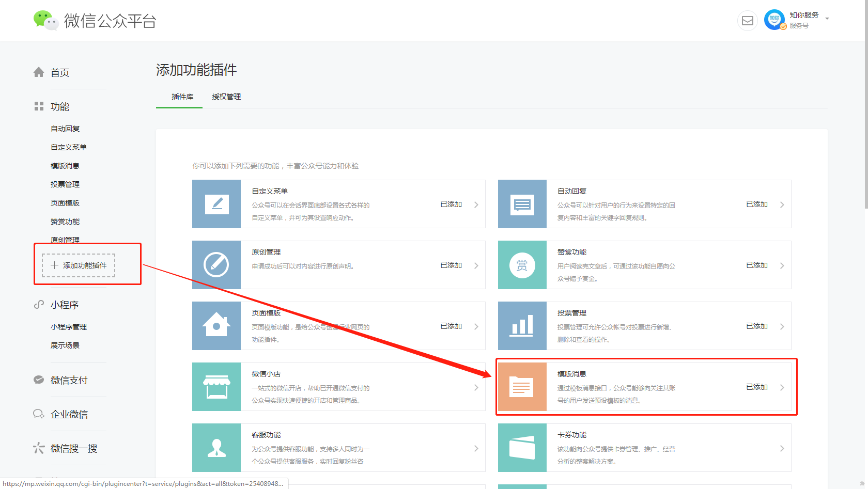This screenshot has height=489, width=868.
Task: Expand the 自动回复 card chevron
Action: [782, 204]
